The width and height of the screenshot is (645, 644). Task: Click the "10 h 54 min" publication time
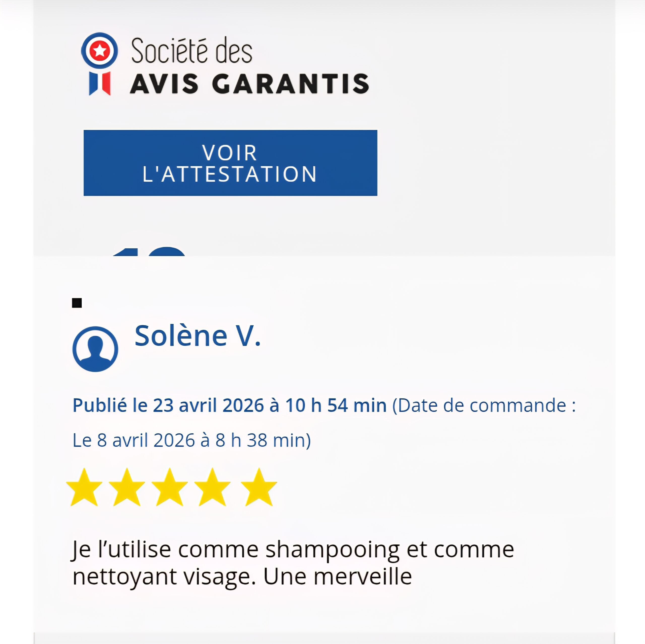(x=336, y=405)
